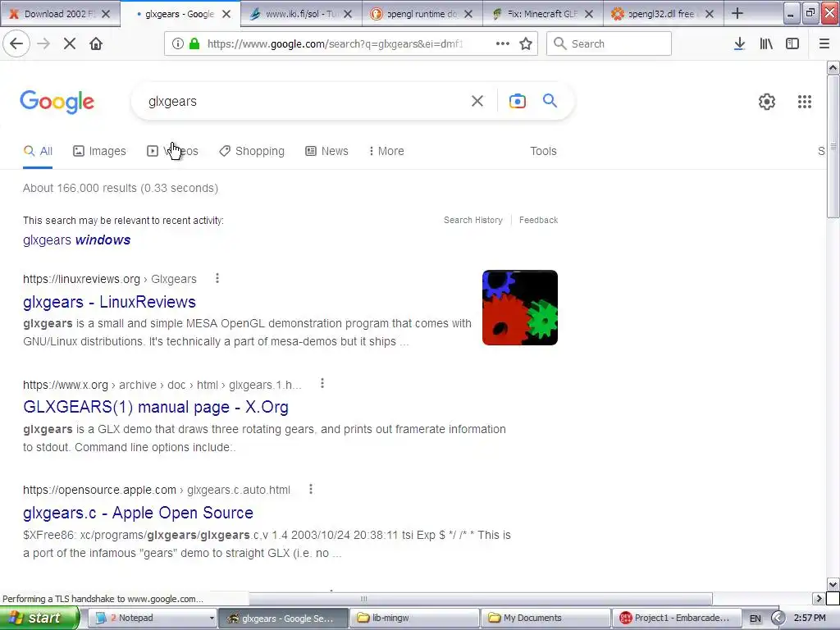840x630 pixels.
Task: Expand the More search filters menu
Action: click(x=386, y=151)
